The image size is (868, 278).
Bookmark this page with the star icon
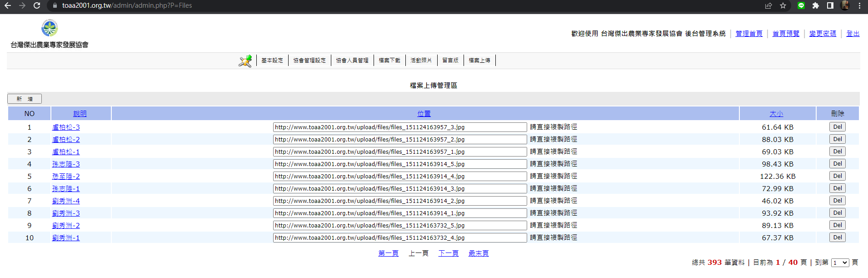tap(783, 5)
